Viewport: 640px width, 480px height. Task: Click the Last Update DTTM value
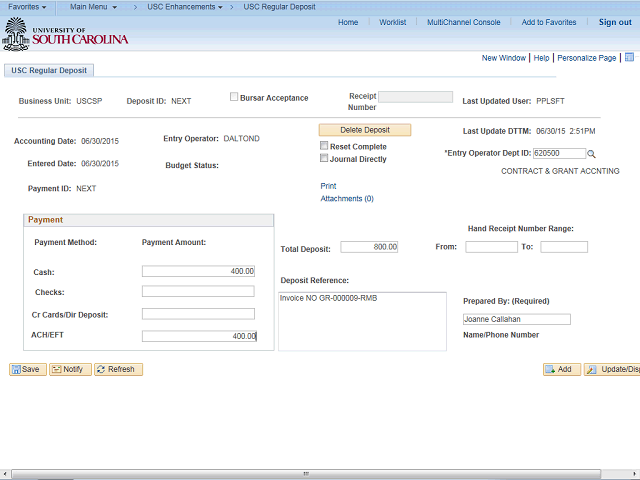pos(566,131)
